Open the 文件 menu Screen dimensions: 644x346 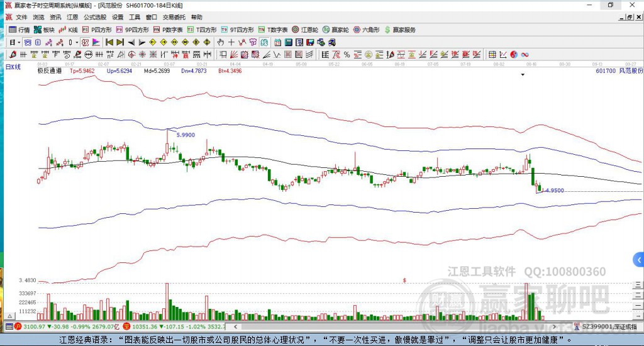point(21,17)
